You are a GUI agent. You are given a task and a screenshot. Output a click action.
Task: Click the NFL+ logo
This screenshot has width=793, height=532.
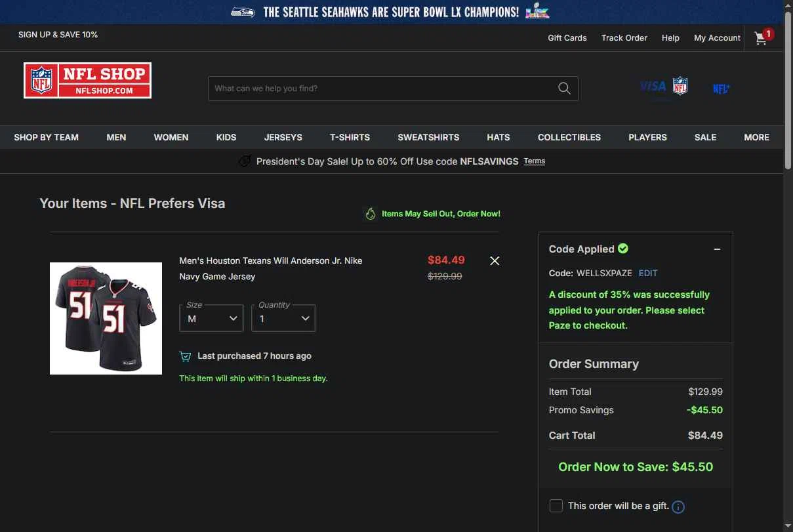(x=721, y=89)
